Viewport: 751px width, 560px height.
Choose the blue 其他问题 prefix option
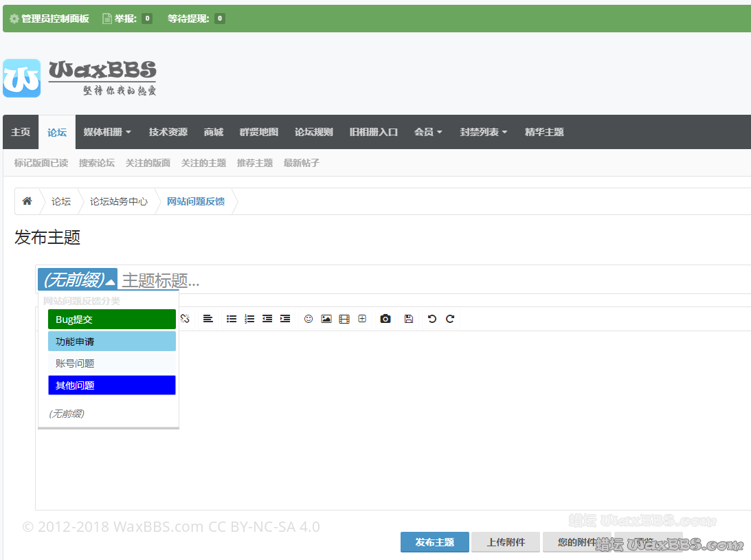(111, 385)
